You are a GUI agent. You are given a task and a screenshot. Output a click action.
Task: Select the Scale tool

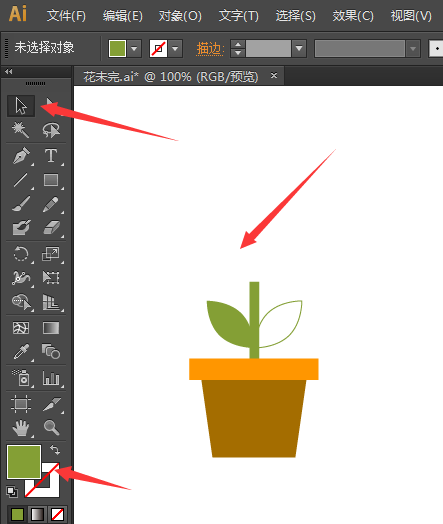(51, 254)
